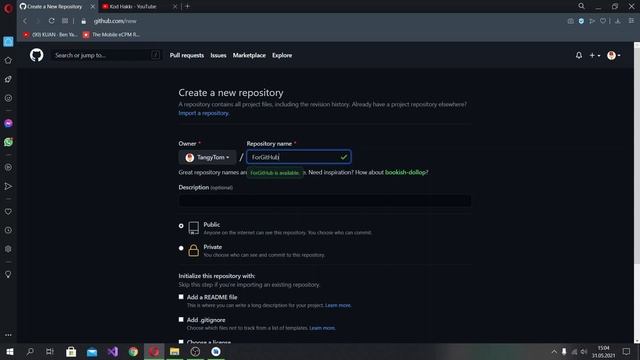Click the Opera menu logo
This screenshot has width=640, height=360.
[8, 8]
